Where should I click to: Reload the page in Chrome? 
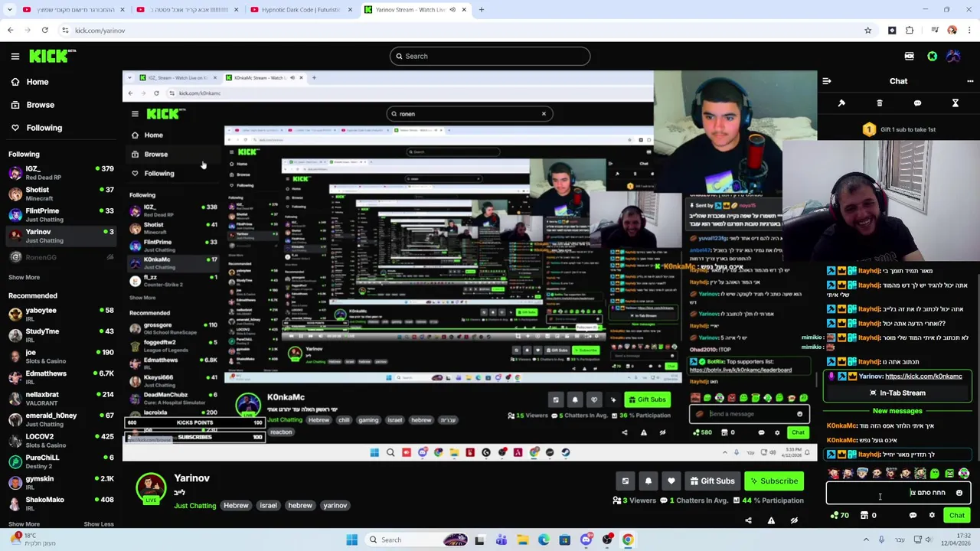point(45,31)
